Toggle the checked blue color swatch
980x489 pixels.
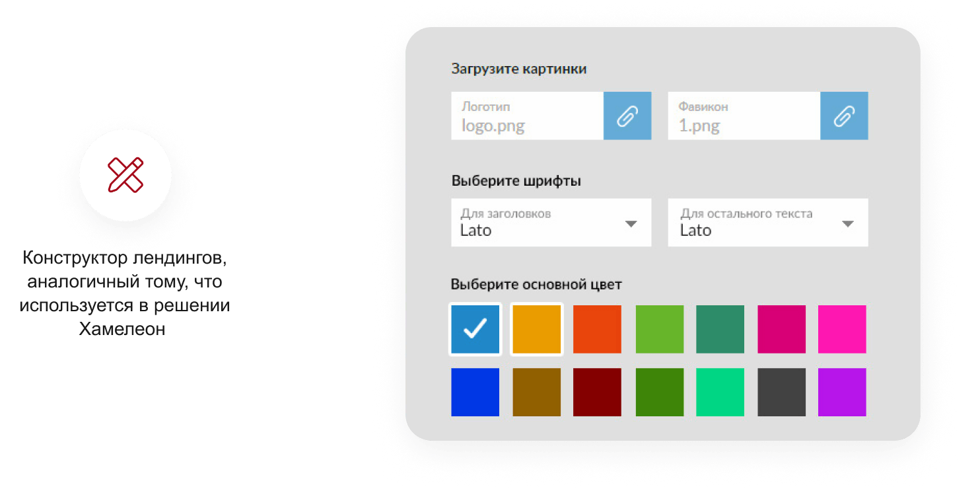click(x=475, y=329)
